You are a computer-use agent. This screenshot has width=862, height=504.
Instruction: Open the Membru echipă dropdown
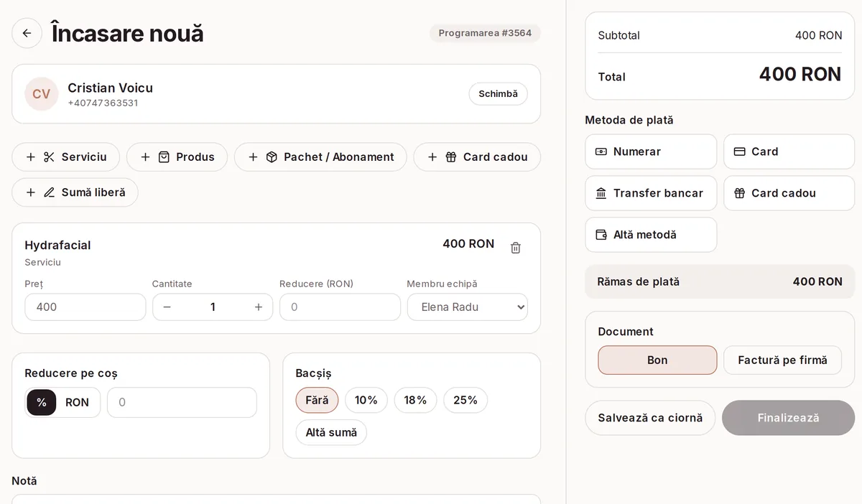coord(468,307)
